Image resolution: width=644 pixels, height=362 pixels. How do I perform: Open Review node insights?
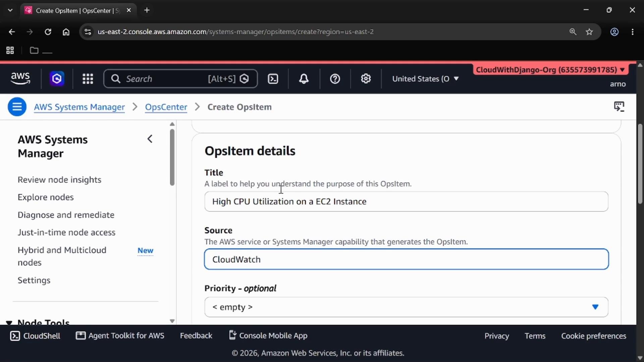pyautogui.click(x=59, y=180)
